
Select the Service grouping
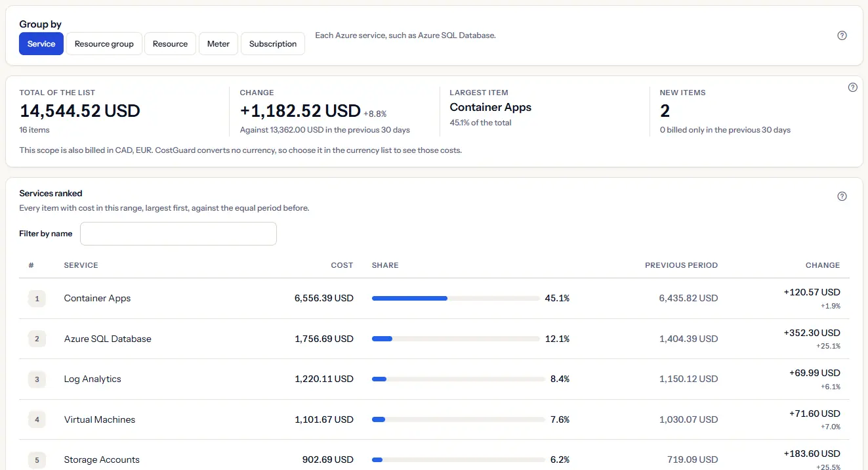(41, 44)
